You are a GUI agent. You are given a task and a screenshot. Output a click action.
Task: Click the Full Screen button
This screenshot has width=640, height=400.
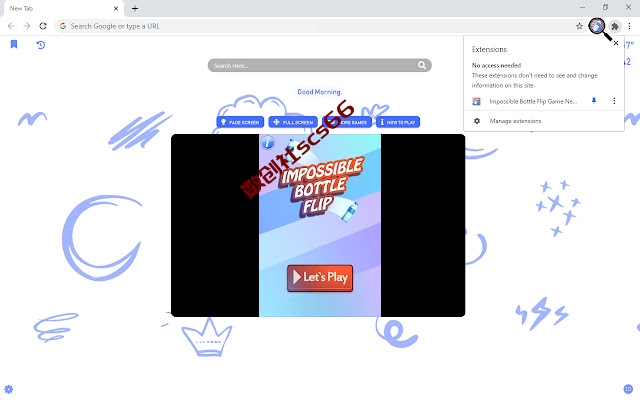293,122
